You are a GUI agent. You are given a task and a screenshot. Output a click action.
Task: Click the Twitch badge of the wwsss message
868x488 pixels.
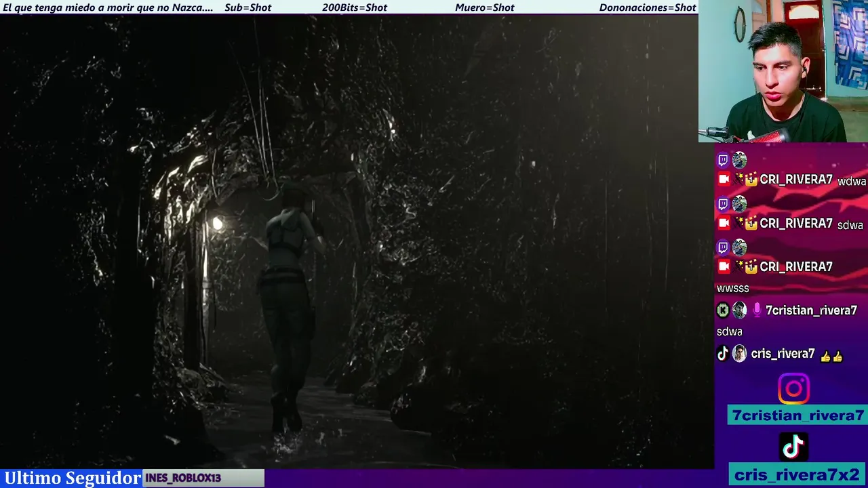tap(723, 247)
